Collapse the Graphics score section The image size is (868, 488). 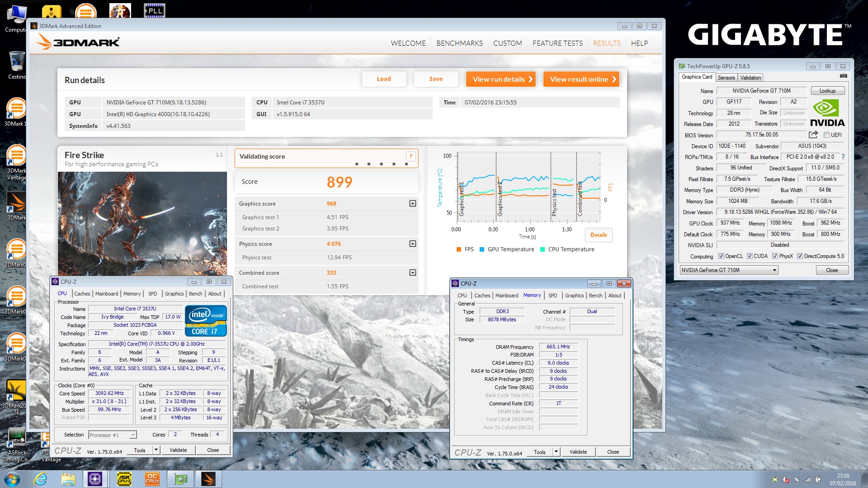tap(412, 204)
